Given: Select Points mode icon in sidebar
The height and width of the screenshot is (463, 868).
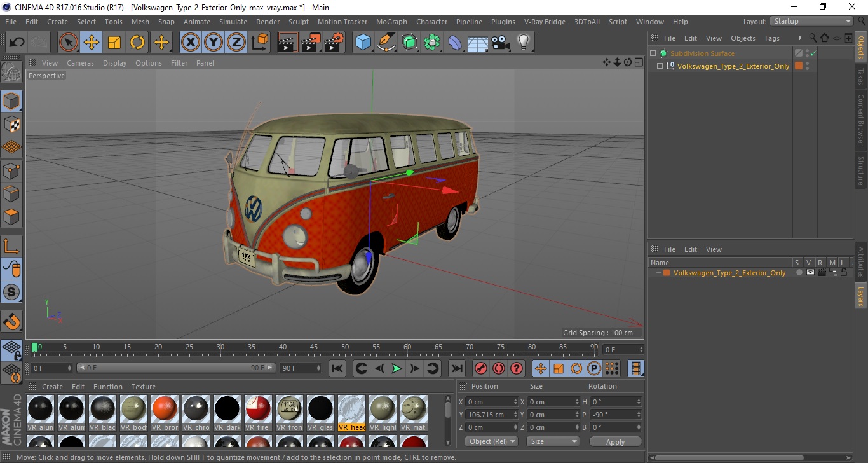Looking at the screenshot, I should pos(11,170).
